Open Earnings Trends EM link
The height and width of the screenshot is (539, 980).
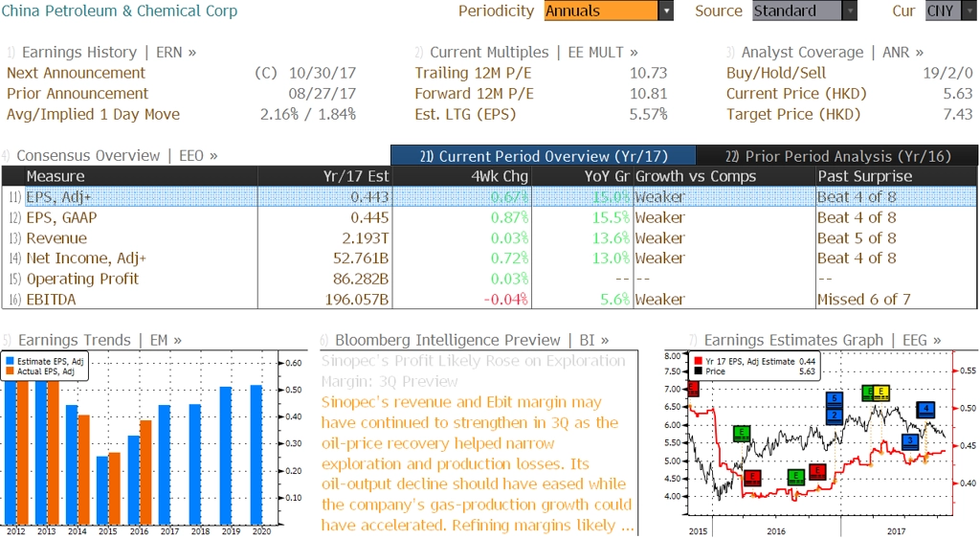pyautogui.click(x=100, y=340)
